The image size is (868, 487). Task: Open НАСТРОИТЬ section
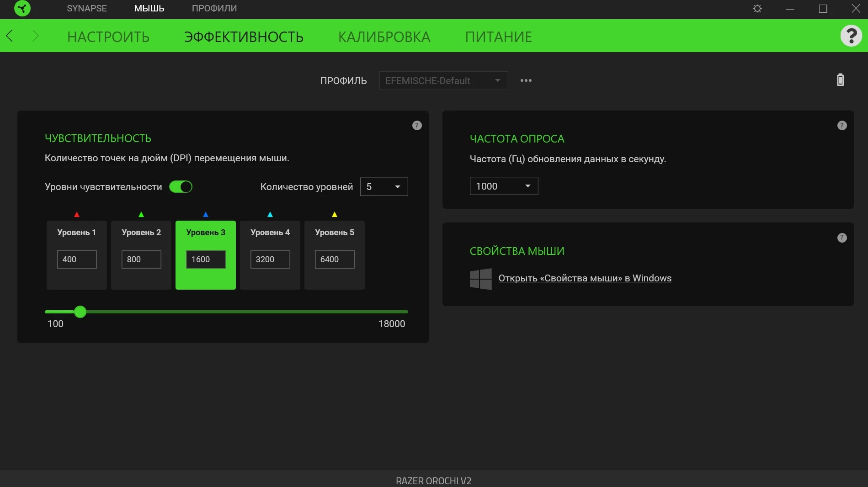(108, 37)
